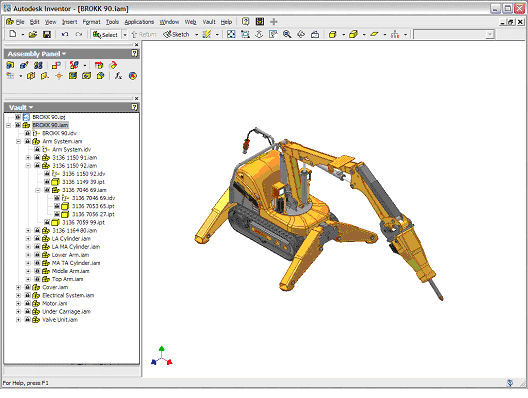The width and height of the screenshot is (528, 398).
Task: Select Top Arm.iam in the tree
Action: [67, 279]
